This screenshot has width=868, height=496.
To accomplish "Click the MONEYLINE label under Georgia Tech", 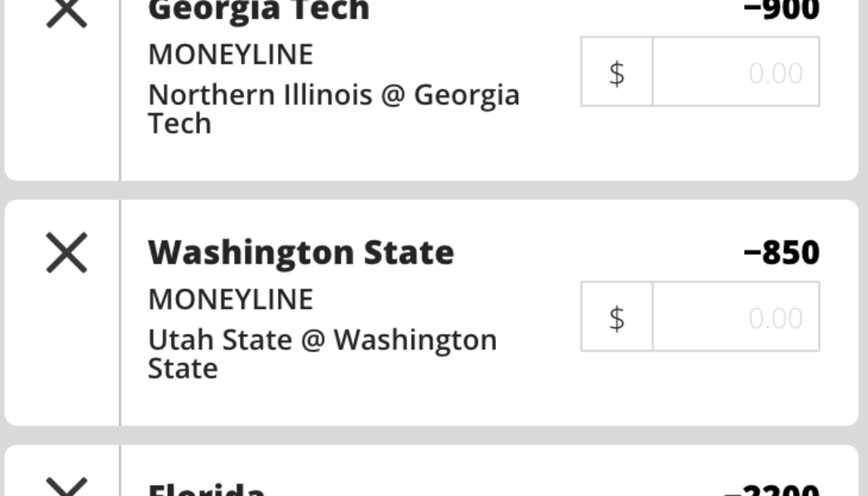I will pyautogui.click(x=231, y=54).
